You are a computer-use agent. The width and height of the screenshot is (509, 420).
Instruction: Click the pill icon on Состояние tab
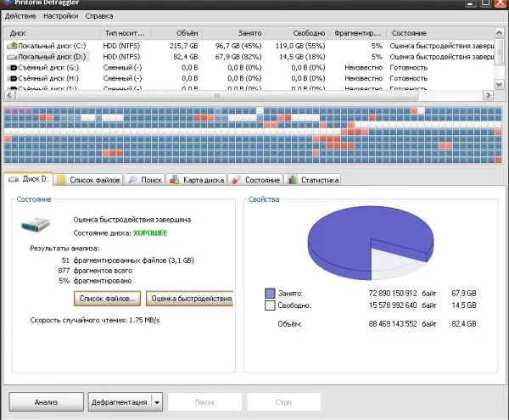pos(236,180)
